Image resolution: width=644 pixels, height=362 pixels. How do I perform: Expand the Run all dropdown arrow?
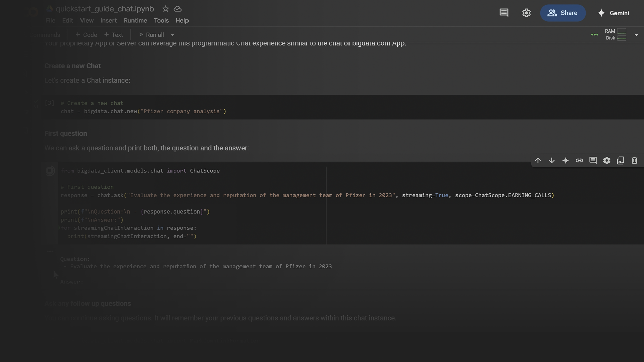[172, 35]
